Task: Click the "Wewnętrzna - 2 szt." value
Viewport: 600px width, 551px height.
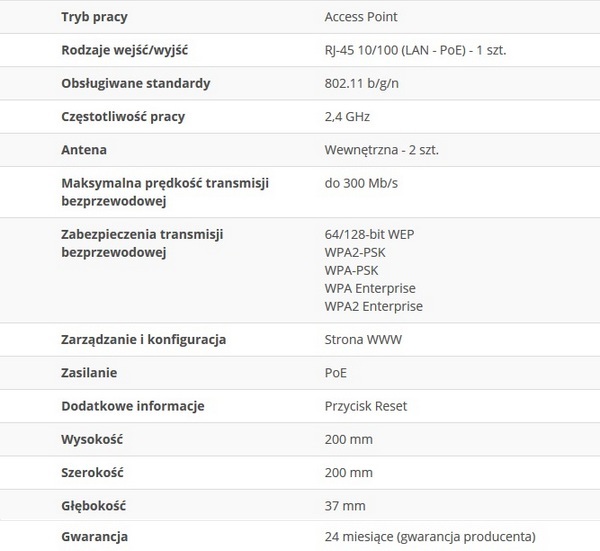Action: [382, 150]
